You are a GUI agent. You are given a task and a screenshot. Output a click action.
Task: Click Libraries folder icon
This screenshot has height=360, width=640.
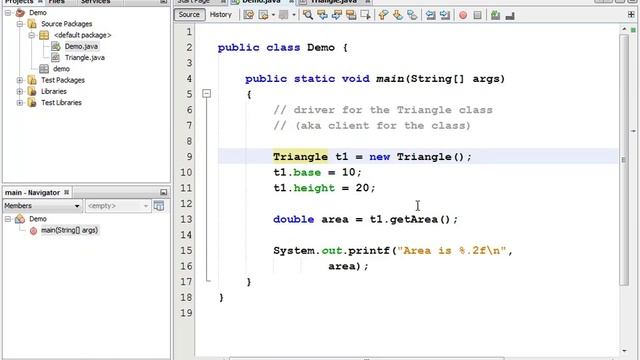coord(32,91)
